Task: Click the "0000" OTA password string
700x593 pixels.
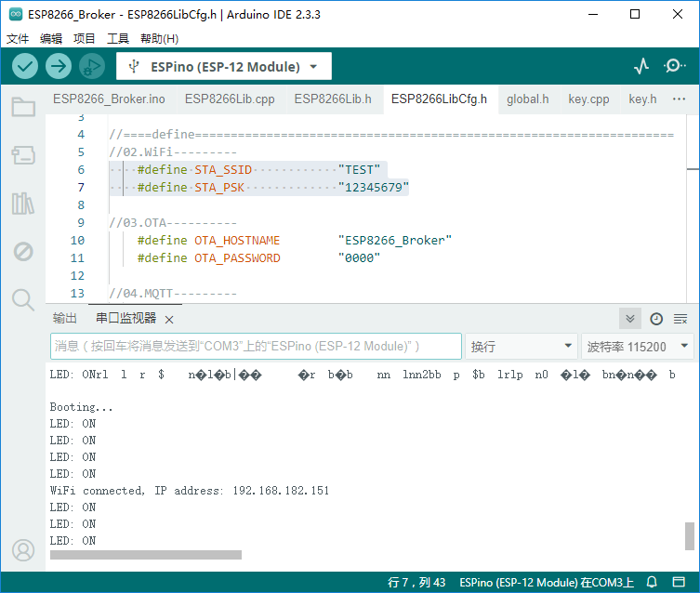Action: 359,258
